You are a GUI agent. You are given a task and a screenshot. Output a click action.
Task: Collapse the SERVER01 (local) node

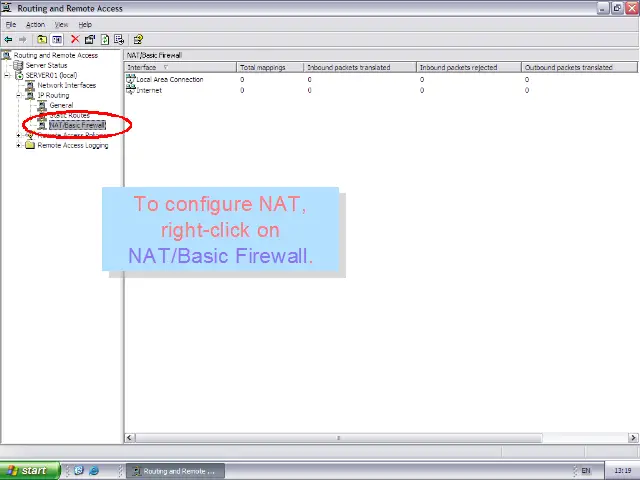click(7, 75)
